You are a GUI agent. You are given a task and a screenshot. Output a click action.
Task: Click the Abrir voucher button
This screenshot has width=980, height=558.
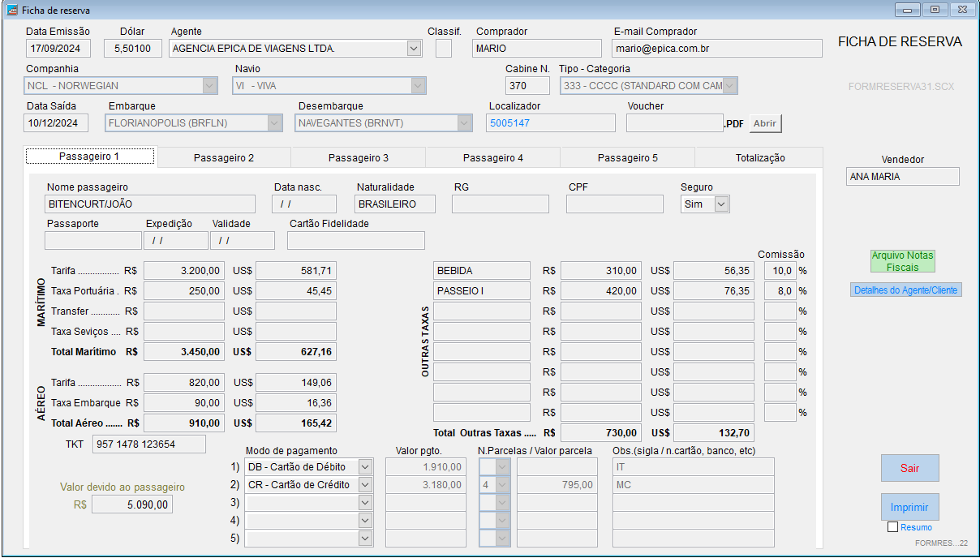tap(765, 123)
